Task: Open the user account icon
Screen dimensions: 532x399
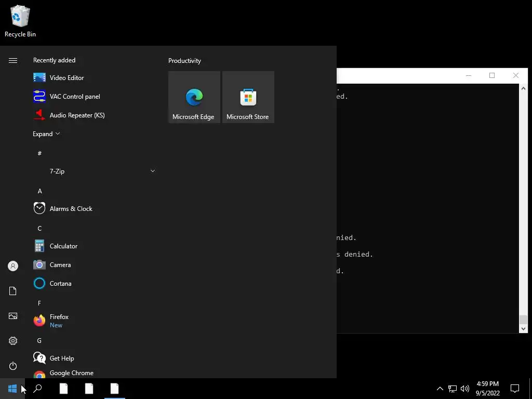Action: coord(13,266)
